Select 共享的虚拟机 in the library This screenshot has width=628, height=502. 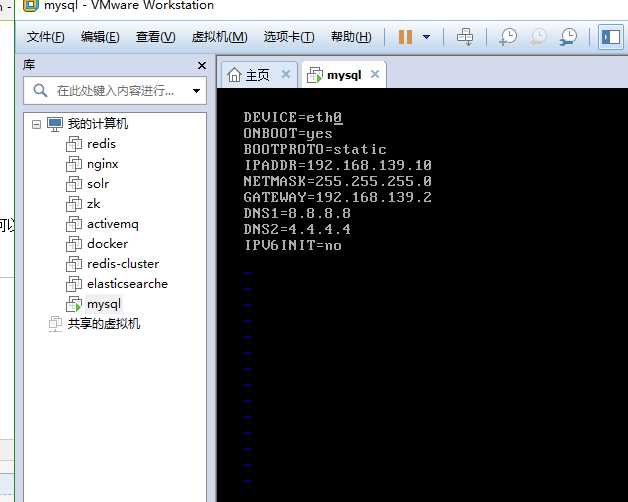pyautogui.click(x=104, y=323)
